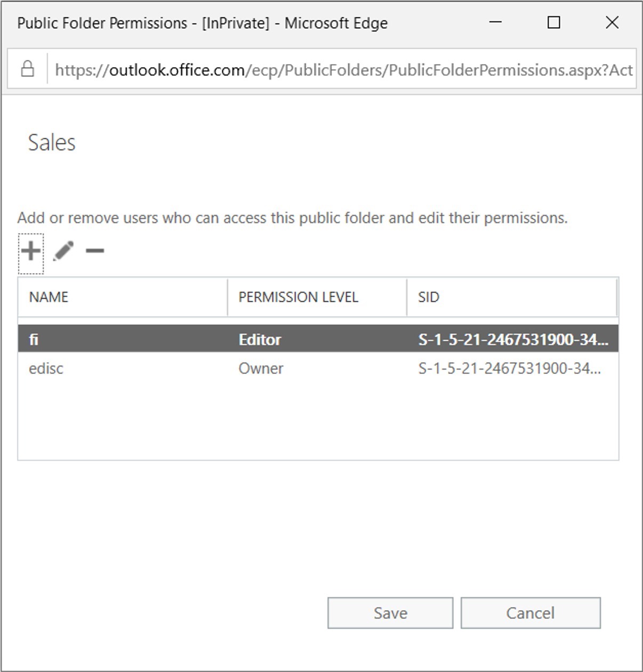Click the SID value for fi

coord(513,340)
